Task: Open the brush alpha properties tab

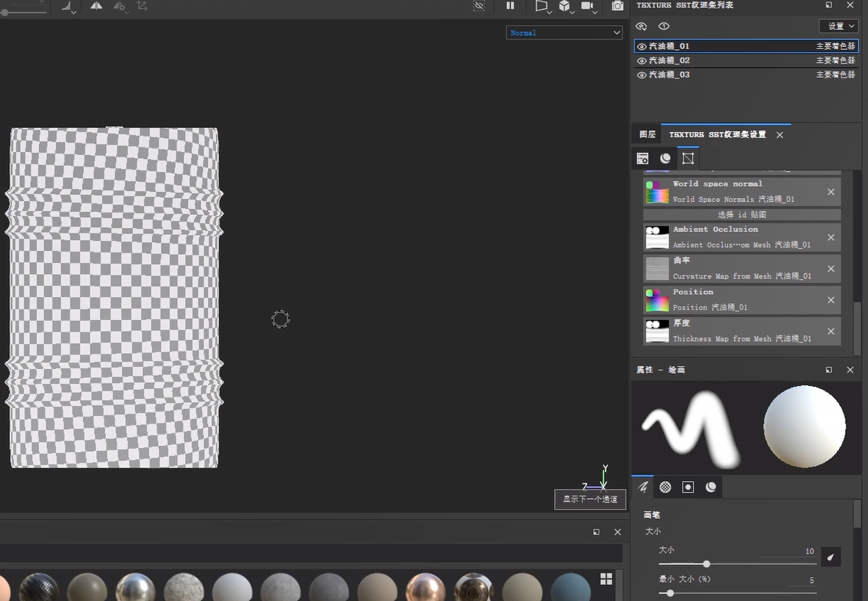Action: pos(665,487)
